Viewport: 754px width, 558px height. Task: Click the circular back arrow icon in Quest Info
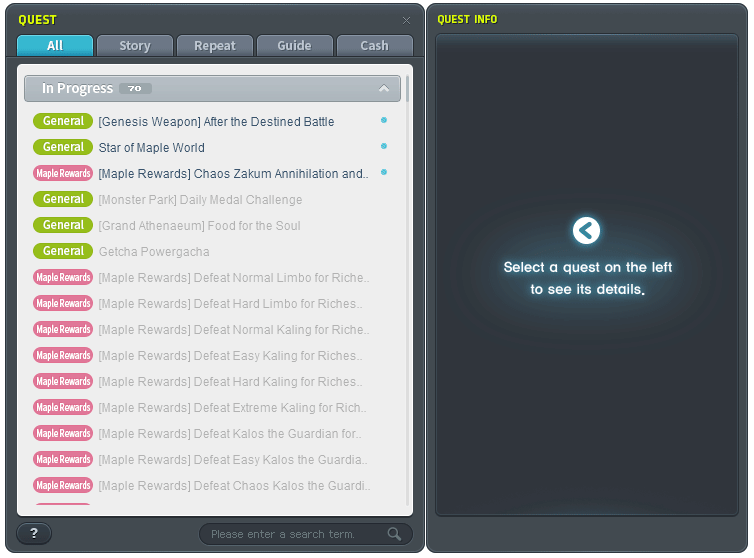pyautogui.click(x=586, y=230)
